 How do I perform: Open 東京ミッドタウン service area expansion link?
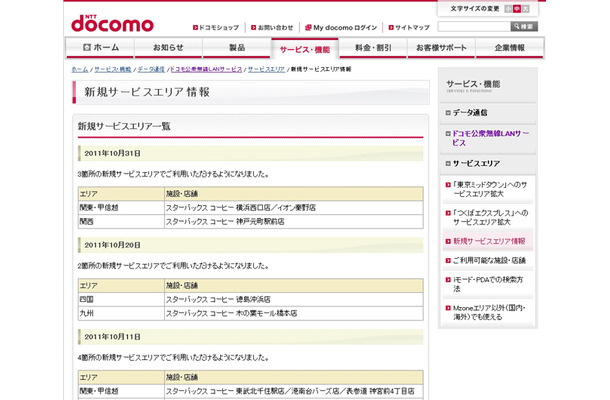[x=490, y=189]
